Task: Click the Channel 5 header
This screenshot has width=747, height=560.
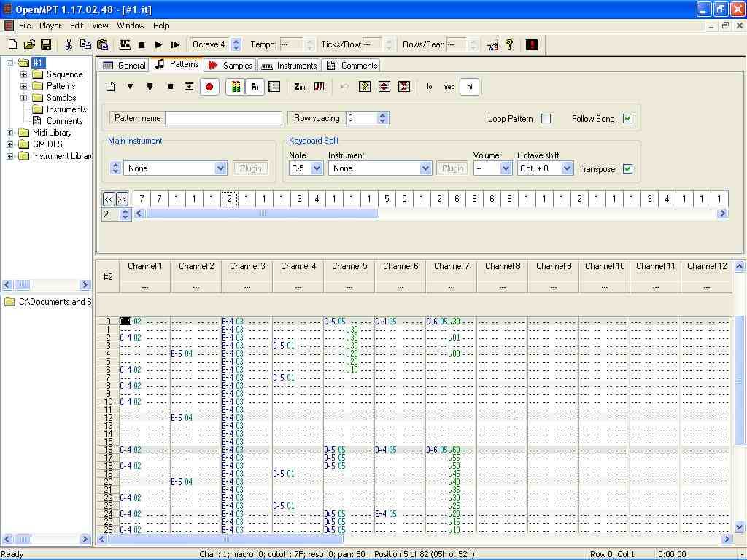Action: click(349, 267)
